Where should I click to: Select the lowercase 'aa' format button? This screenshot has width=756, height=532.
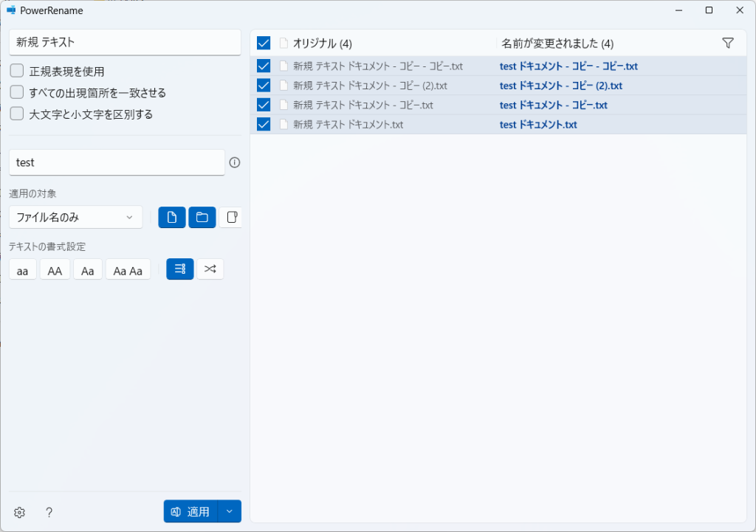click(23, 270)
